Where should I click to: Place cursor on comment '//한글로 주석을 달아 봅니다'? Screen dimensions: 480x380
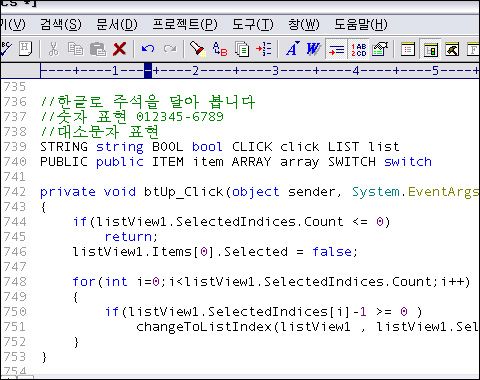[x=148, y=101]
